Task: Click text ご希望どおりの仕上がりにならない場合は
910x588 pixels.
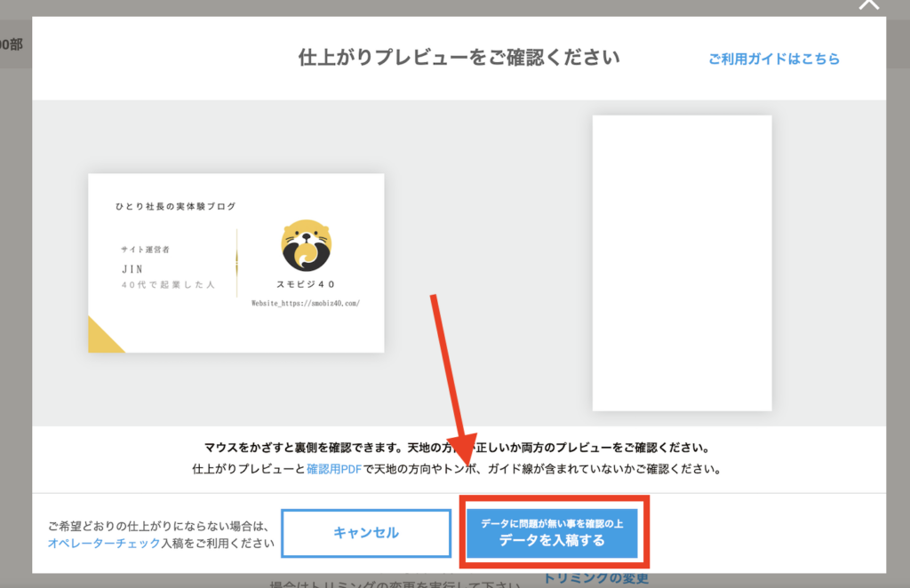Action: [x=159, y=526]
